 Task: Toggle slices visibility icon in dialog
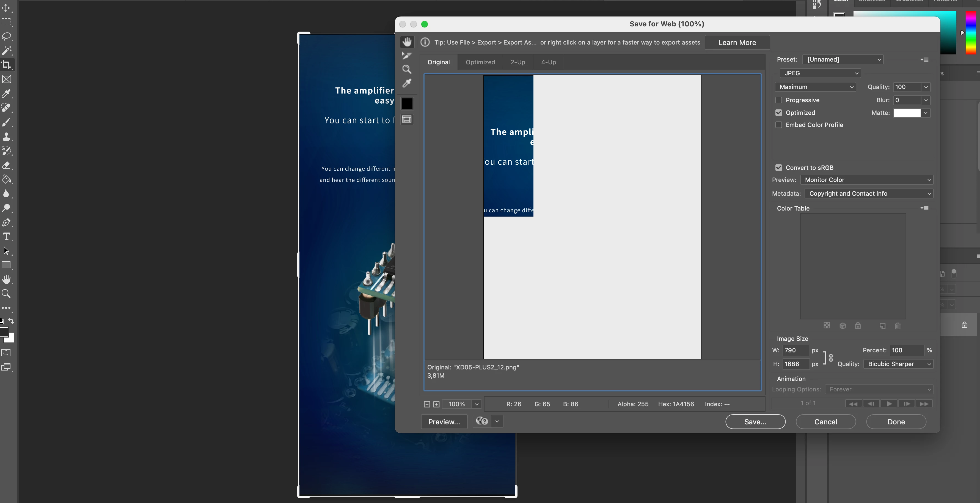[x=407, y=119]
